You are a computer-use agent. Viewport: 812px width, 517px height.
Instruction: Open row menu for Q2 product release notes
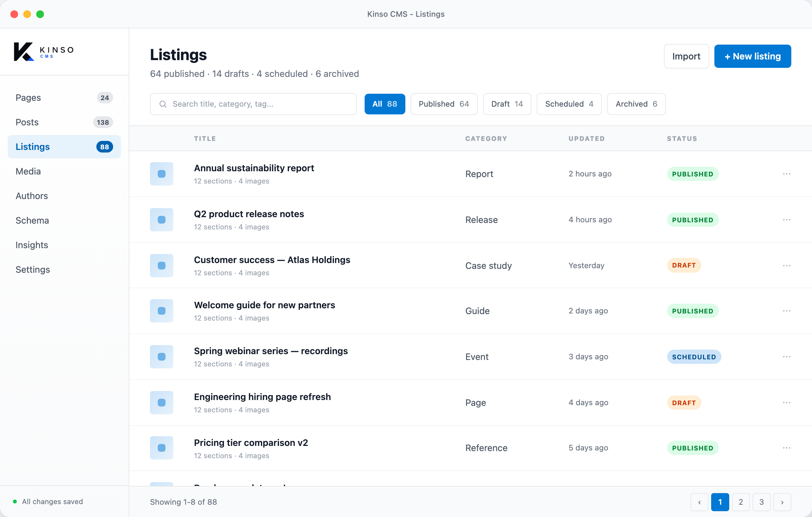[786, 220]
